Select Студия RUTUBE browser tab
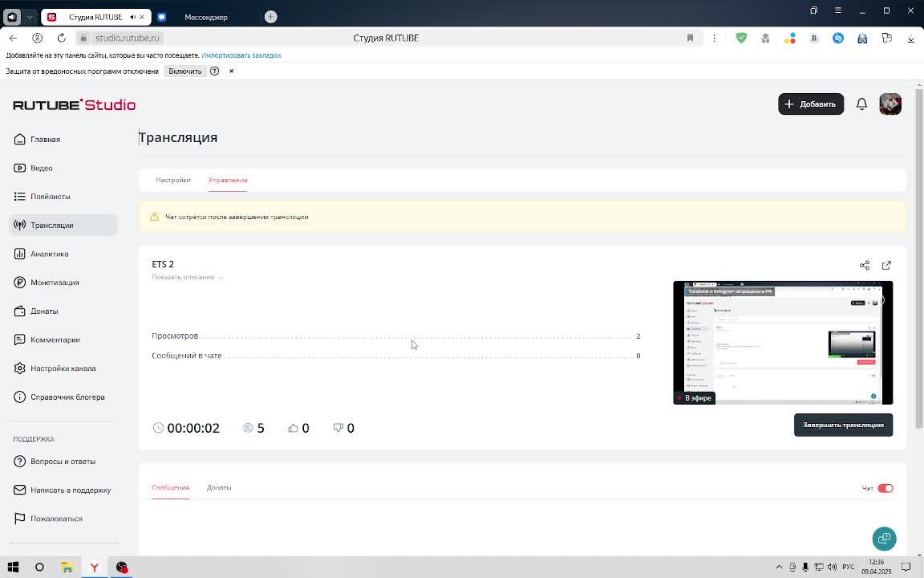Screen dimensions: 924x578 [95, 17]
